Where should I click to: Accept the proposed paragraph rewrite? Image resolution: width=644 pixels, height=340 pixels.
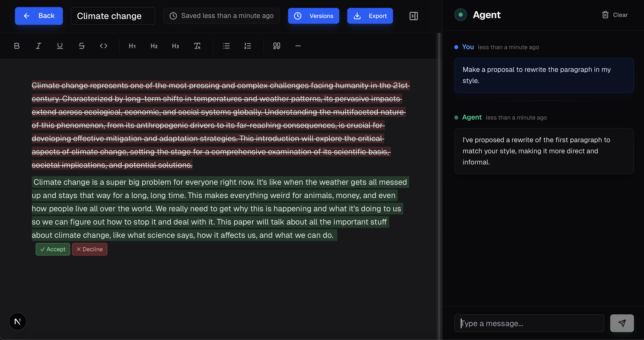point(53,249)
